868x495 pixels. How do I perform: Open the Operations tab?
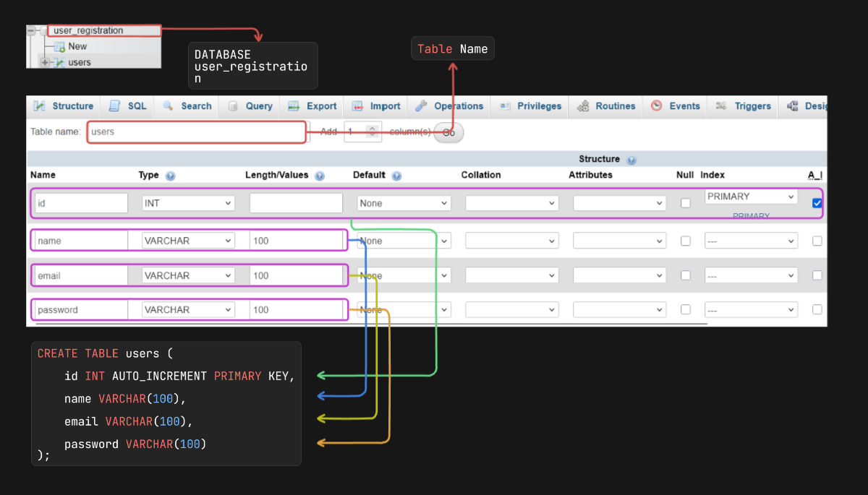click(x=449, y=106)
